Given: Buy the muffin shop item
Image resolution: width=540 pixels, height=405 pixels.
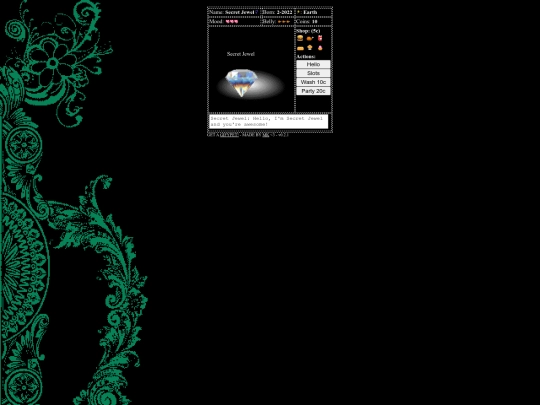Looking at the screenshot, I should (310, 48).
